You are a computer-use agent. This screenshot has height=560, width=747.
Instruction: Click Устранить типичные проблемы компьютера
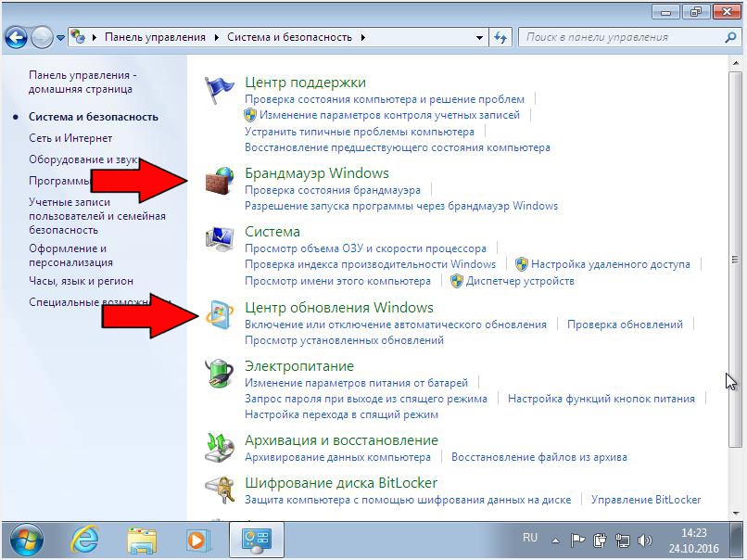(360, 132)
